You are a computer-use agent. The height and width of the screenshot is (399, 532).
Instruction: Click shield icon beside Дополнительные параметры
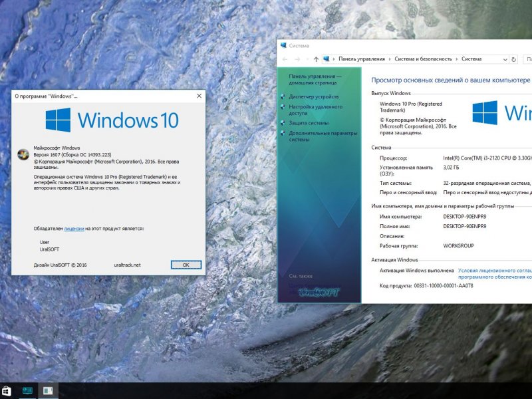click(283, 134)
